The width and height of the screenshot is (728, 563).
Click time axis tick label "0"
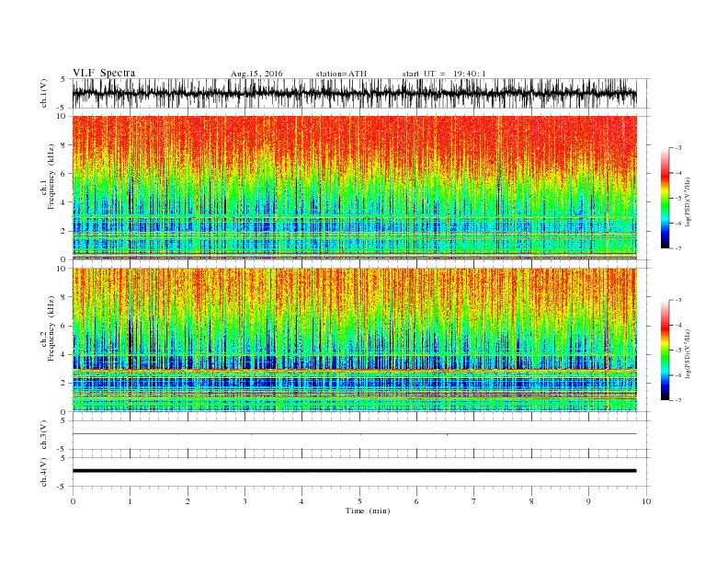point(73,501)
